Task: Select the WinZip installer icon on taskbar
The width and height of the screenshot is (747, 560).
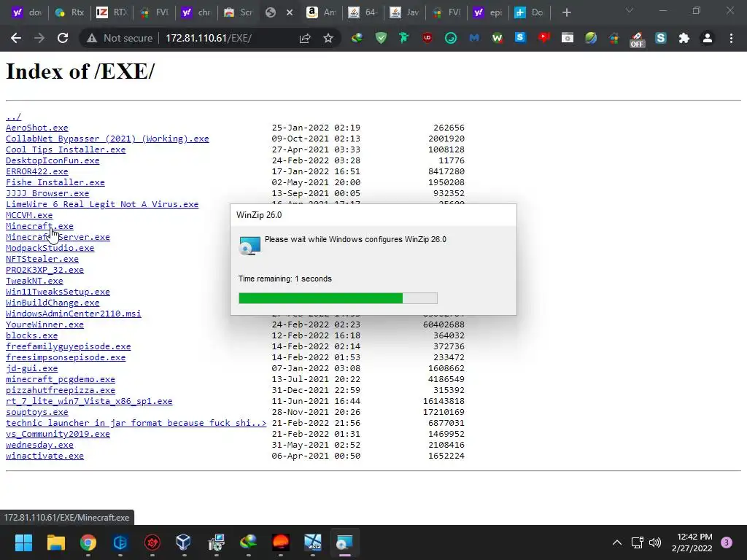Action: pyautogui.click(x=344, y=542)
